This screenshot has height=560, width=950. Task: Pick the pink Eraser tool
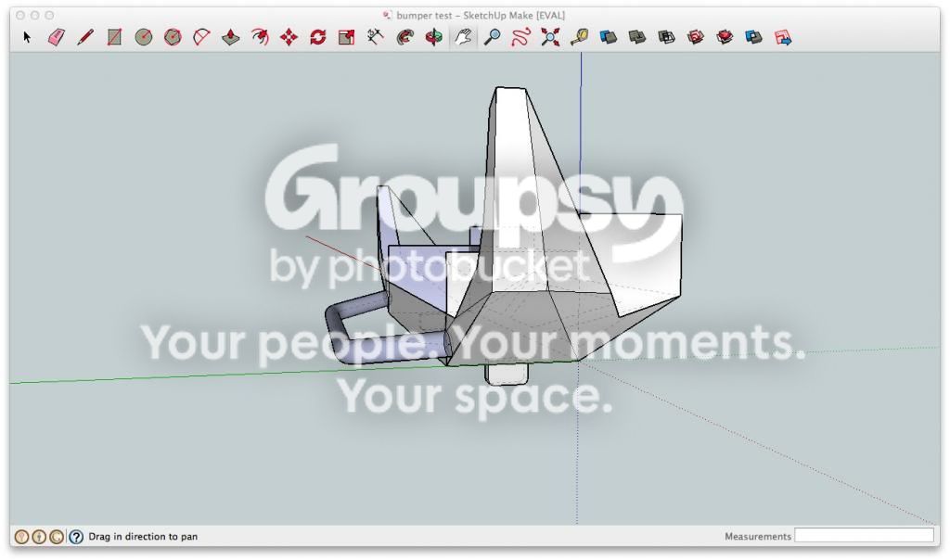tap(56, 37)
